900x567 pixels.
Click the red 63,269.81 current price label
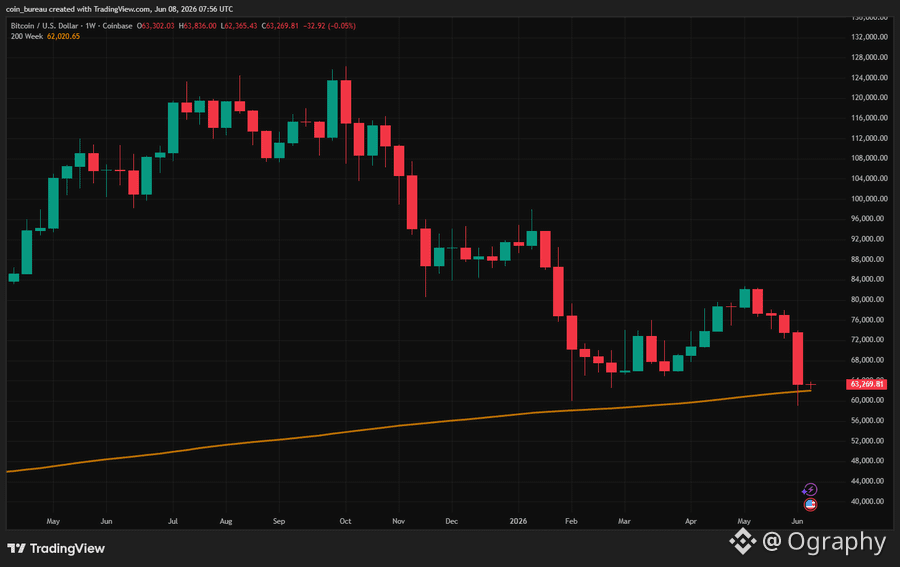pos(867,384)
